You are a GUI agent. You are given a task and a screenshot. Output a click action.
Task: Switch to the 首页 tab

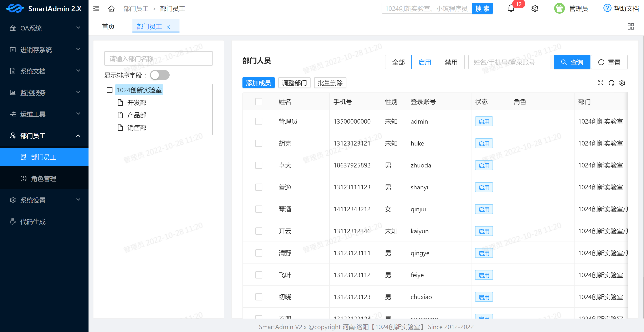(x=108, y=26)
